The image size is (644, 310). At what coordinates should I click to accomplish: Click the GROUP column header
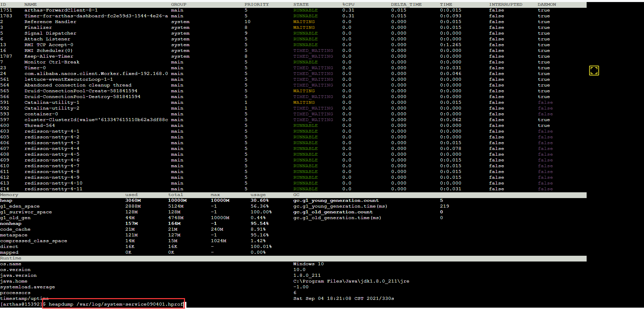pos(179,4)
